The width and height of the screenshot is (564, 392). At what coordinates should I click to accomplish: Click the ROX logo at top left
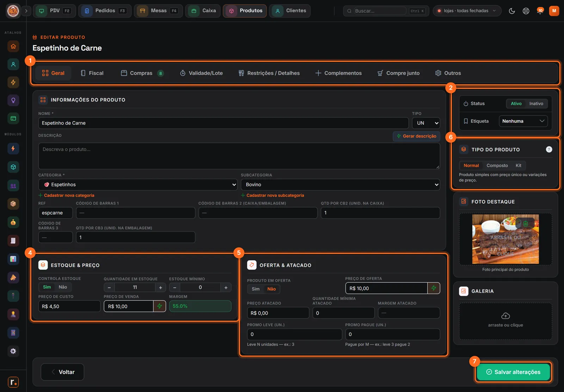pos(13,11)
